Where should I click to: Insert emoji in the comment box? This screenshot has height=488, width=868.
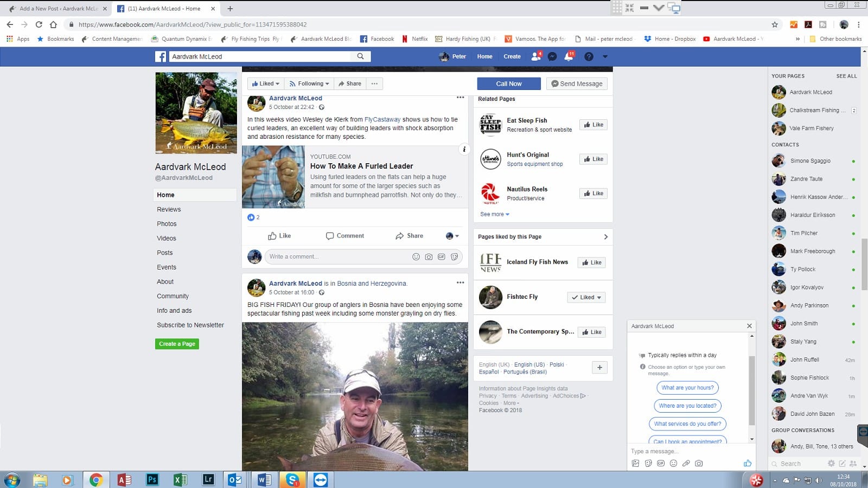[x=416, y=256]
